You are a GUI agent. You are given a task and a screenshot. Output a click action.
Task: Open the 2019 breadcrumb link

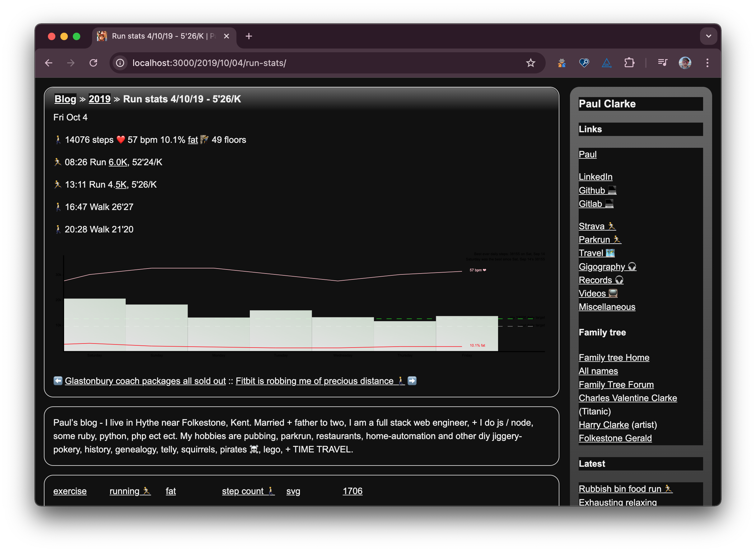[99, 99]
